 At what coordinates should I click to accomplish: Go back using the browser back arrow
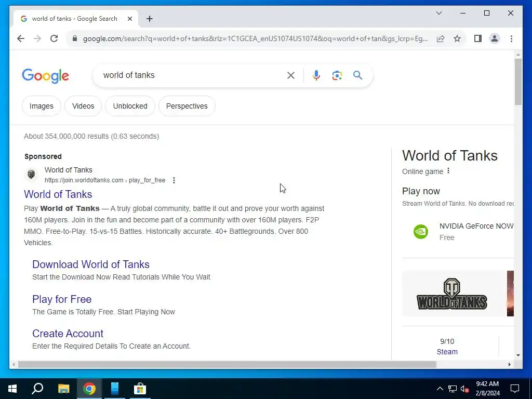point(21,38)
